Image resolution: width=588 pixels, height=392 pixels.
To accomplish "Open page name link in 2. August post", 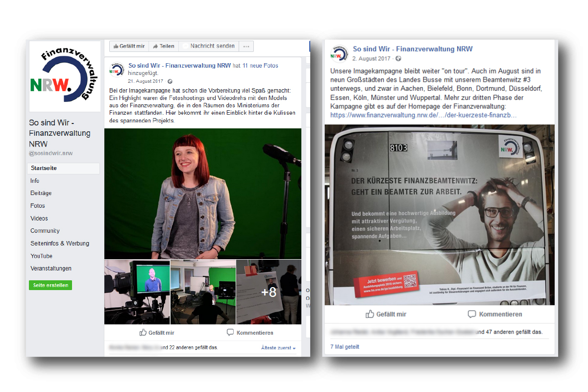I will tap(413, 49).
